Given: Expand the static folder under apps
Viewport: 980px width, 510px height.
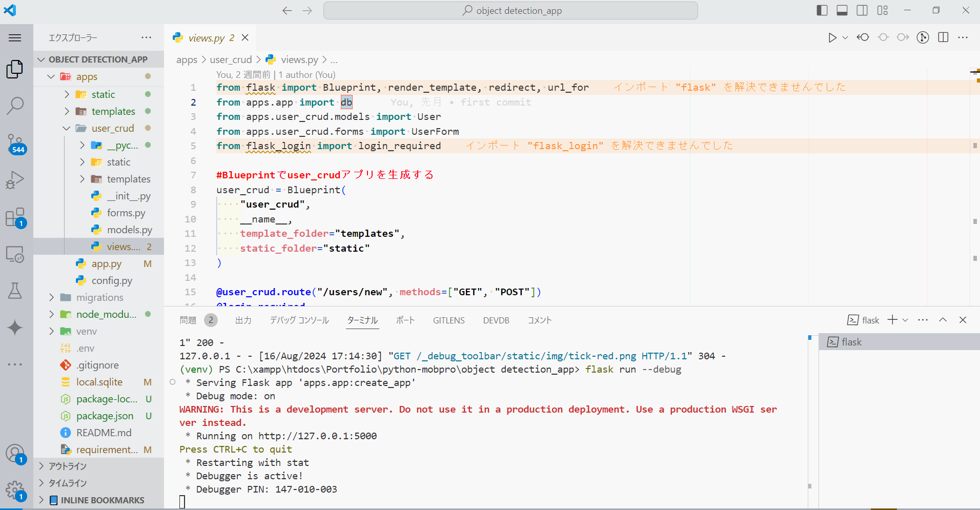Looking at the screenshot, I should click(x=67, y=94).
